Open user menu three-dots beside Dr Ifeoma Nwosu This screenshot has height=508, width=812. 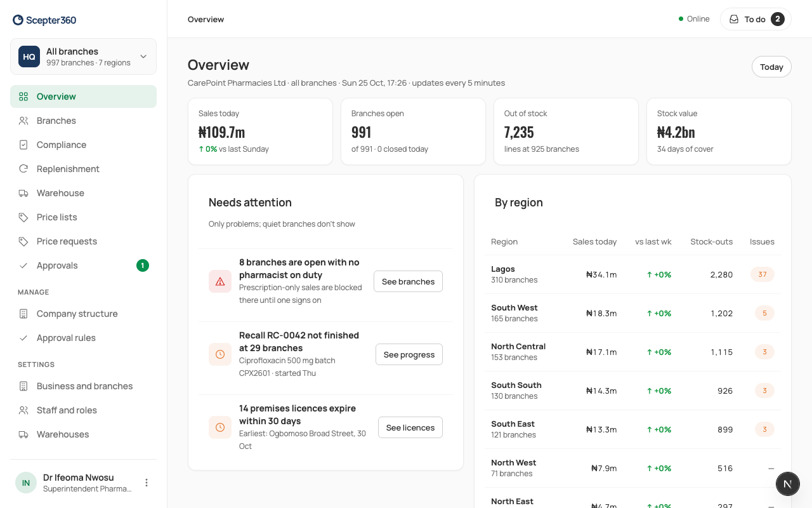coord(147,483)
